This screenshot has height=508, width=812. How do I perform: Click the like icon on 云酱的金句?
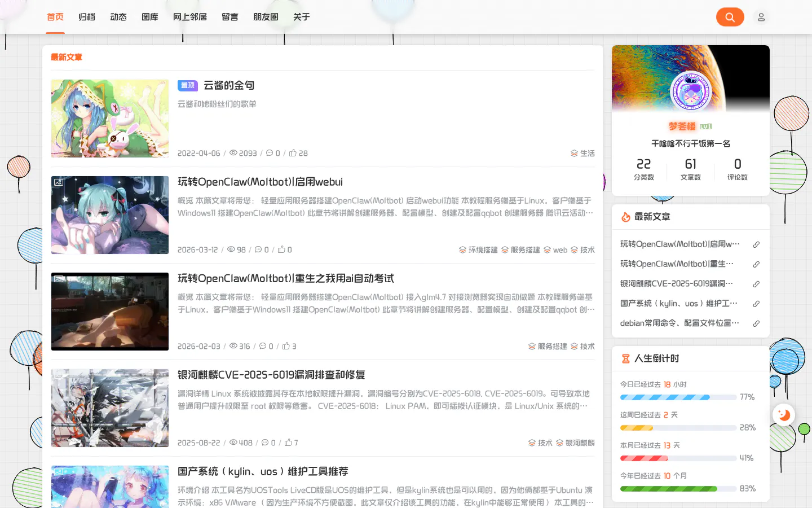click(x=293, y=153)
